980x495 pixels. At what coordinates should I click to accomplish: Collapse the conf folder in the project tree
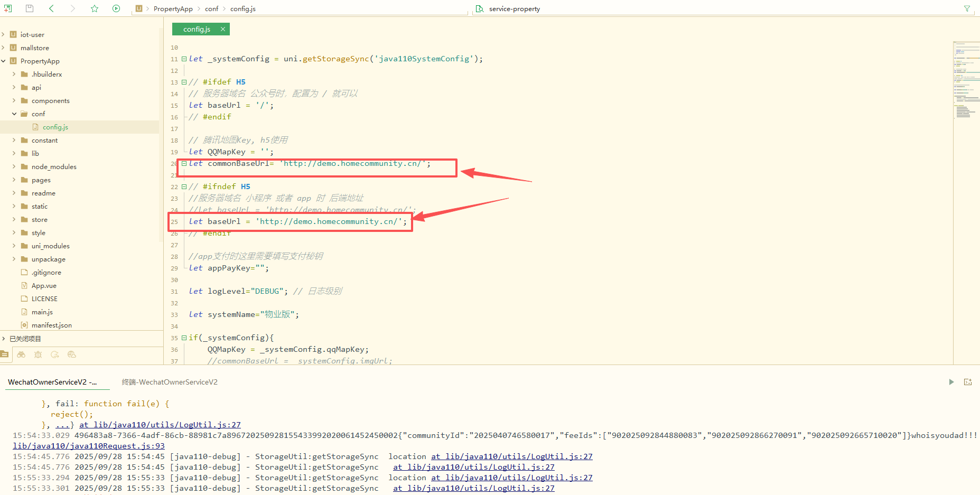[x=14, y=114]
